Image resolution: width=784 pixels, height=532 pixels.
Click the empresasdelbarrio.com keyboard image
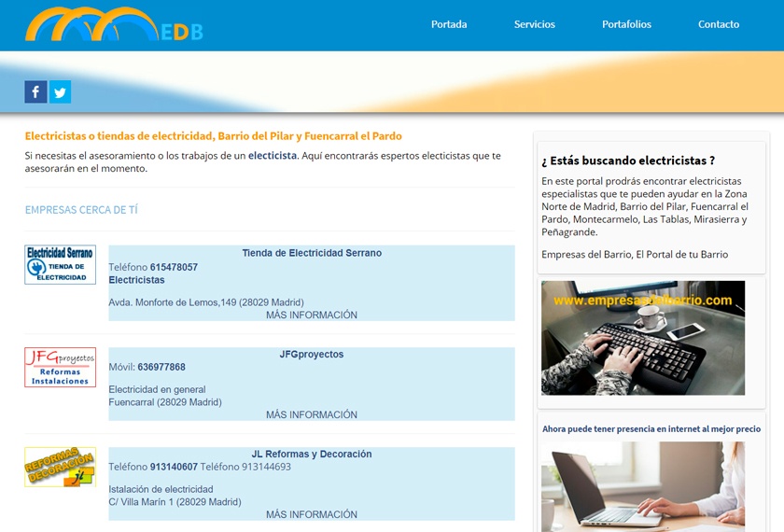click(x=643, y=338)
